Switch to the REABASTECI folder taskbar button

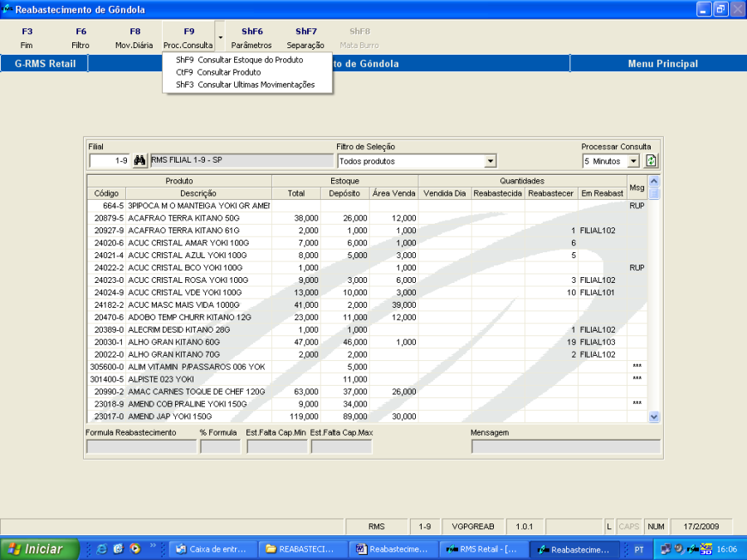tap(303, 549)
